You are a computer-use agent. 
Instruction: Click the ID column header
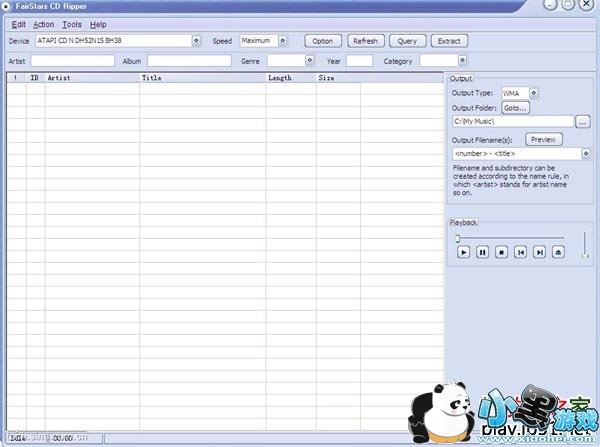pyautogui.click(x=35, y=78)
